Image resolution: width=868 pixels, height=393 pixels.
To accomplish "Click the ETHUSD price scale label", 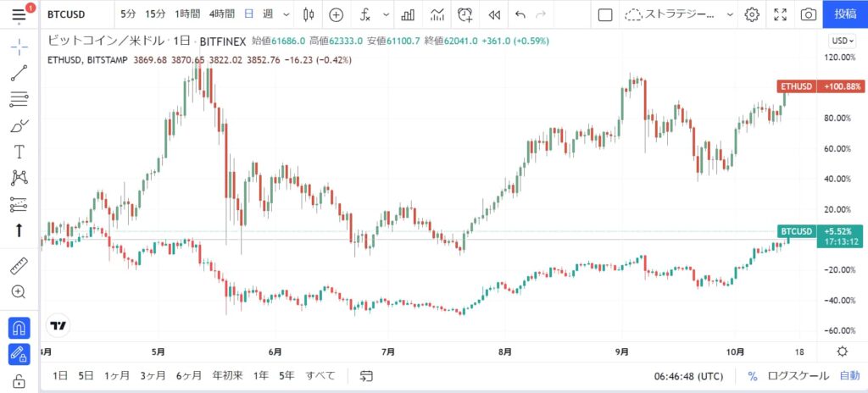I will pos(821,86).
